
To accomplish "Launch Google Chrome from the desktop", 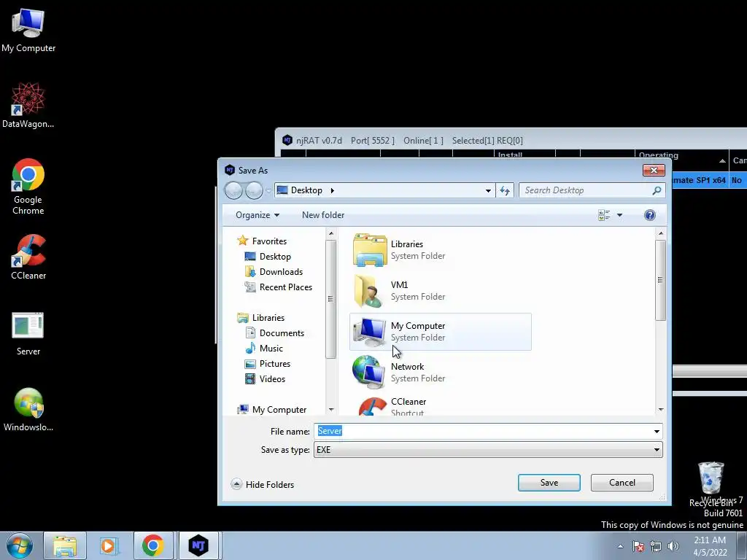I will 28,186.
